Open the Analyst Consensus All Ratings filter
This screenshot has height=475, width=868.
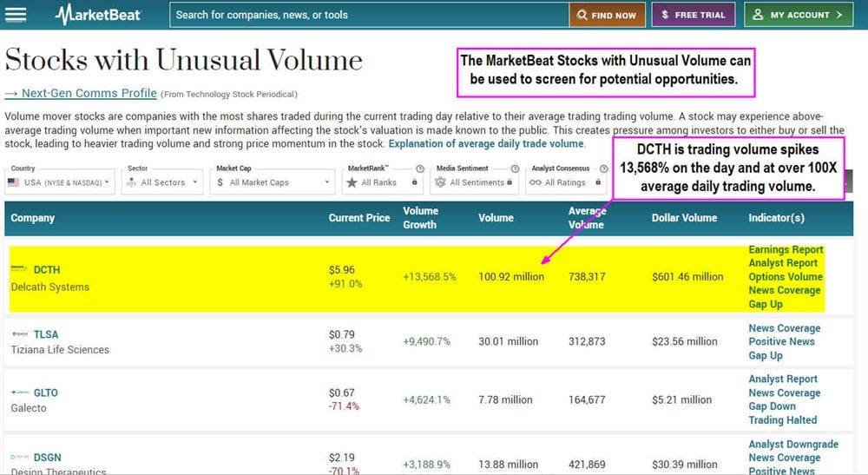566,182
